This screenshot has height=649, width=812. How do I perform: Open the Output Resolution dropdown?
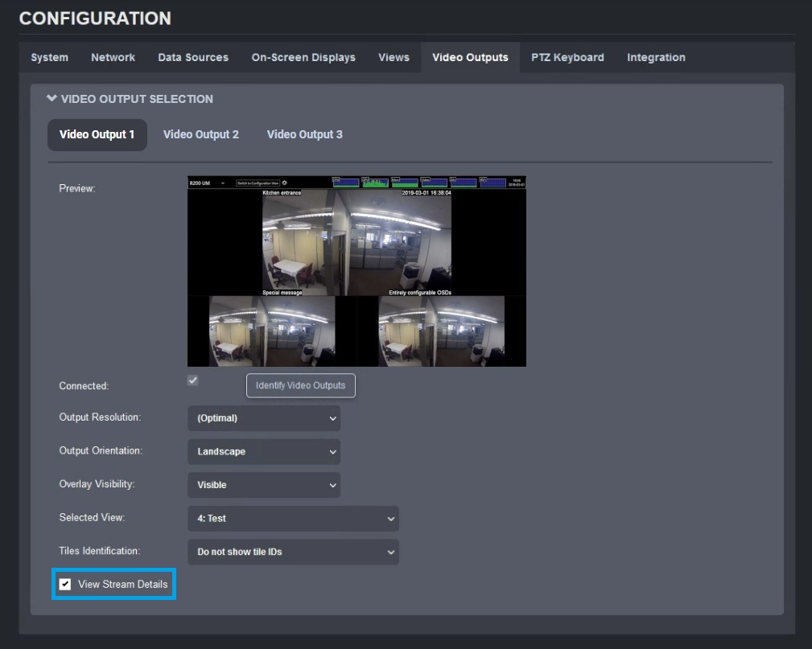(264, 418)
